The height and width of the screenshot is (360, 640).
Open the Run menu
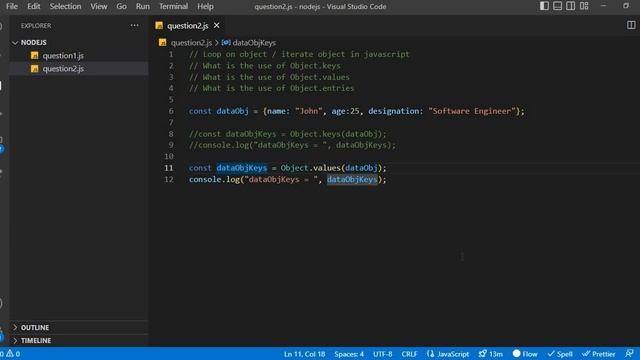[142, 6]
